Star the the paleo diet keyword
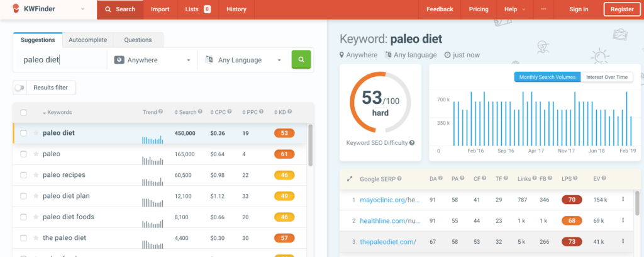Viewport: 644px width, 257px height. click(x=36, y=237)
